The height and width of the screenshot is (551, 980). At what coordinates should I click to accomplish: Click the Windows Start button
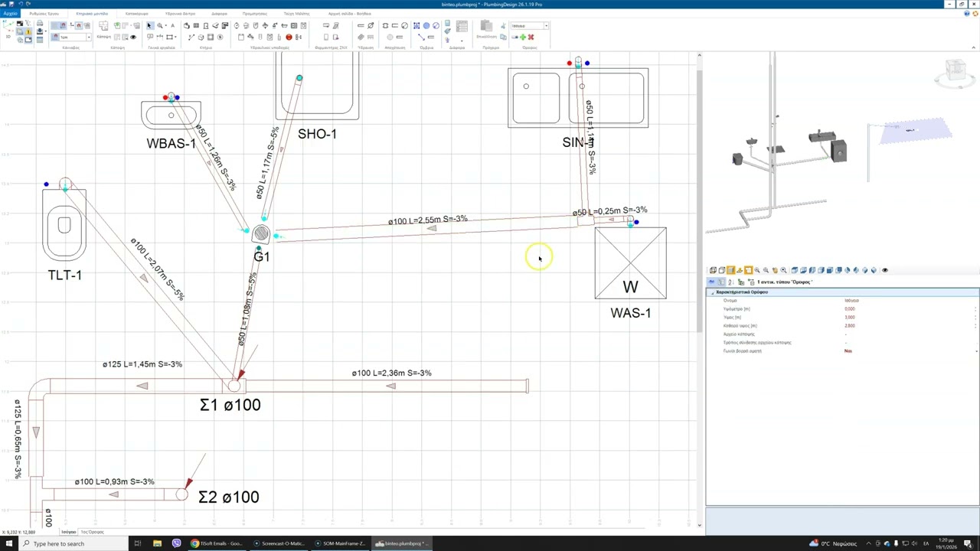8,543
